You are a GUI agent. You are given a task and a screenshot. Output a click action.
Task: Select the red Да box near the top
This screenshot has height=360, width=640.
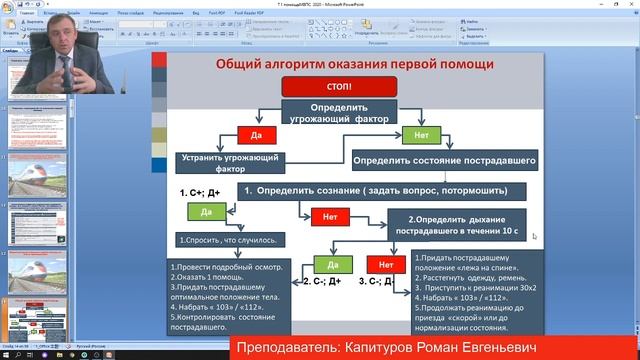(x=257, y=135)
